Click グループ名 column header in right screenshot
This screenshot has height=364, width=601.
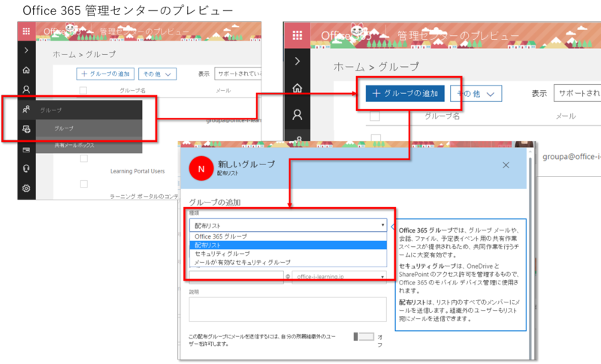click(x=442, y=116)
